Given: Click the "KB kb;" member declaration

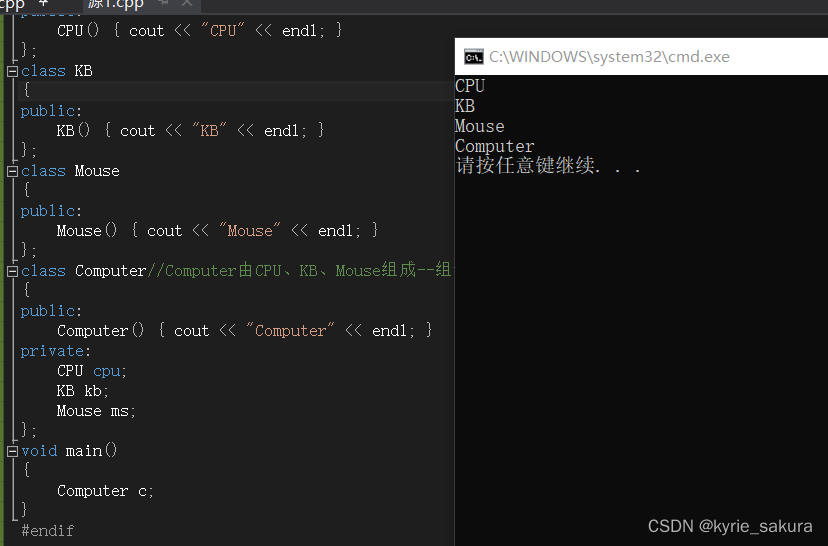Looking at the screenshot, I should click(x=83, y=391).
